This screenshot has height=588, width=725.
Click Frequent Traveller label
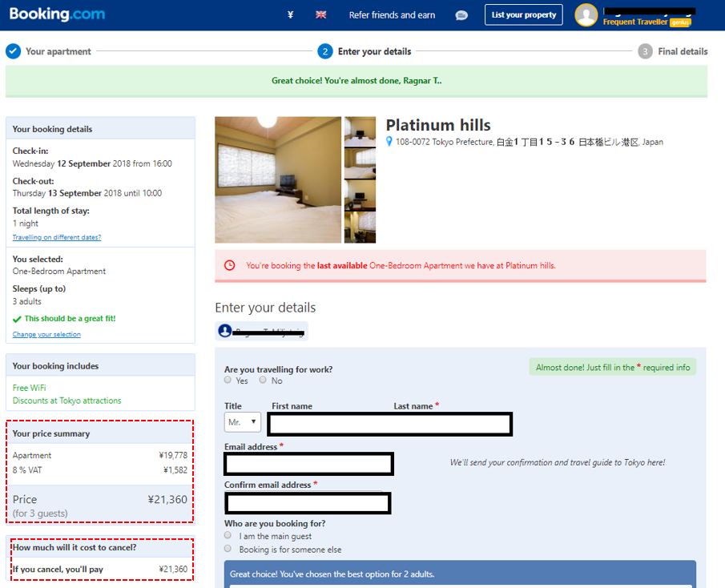tap(635, 22)
